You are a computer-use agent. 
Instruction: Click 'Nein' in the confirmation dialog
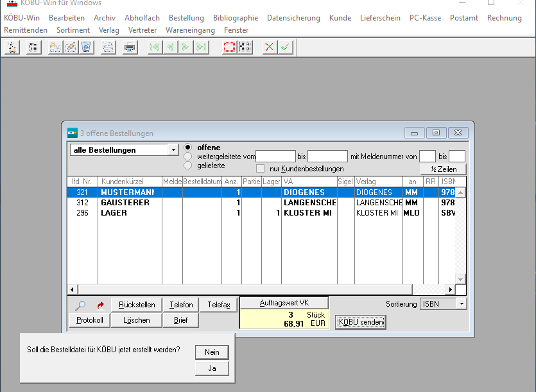coord(212,352)
